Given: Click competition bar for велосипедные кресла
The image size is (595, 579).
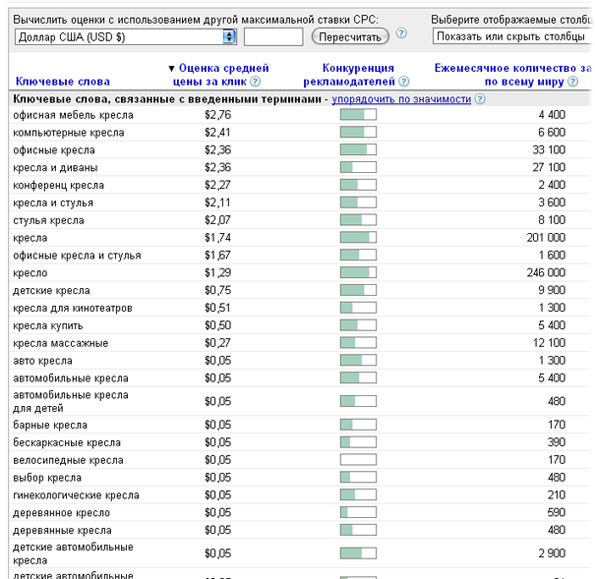Looking at the screenshot, I should tap(358, 460).
